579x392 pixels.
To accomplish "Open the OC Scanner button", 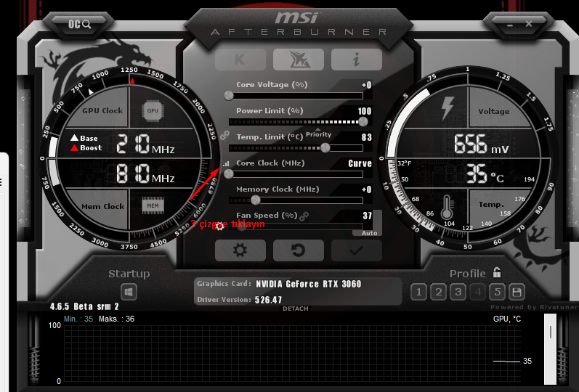I will tap(79, 25).
